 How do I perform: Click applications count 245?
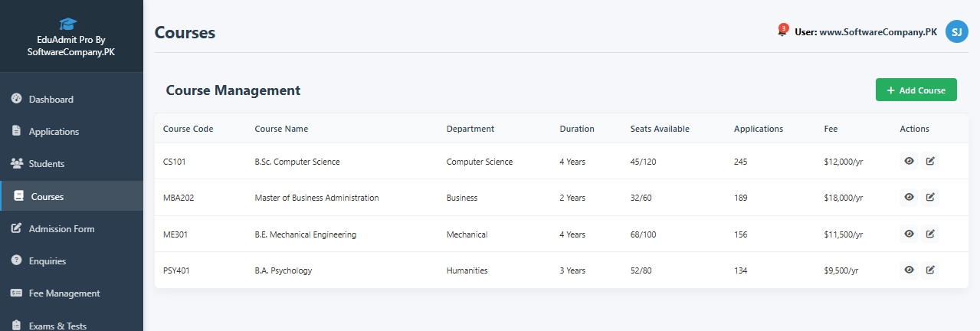click(x=741, y=162)
